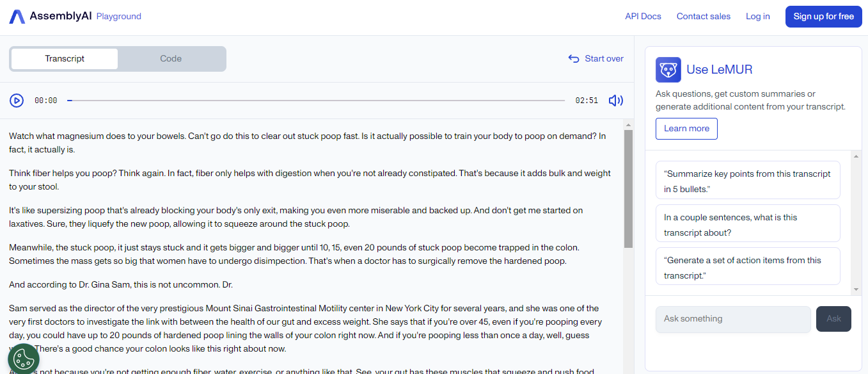Click the Ask something input field

733,319
